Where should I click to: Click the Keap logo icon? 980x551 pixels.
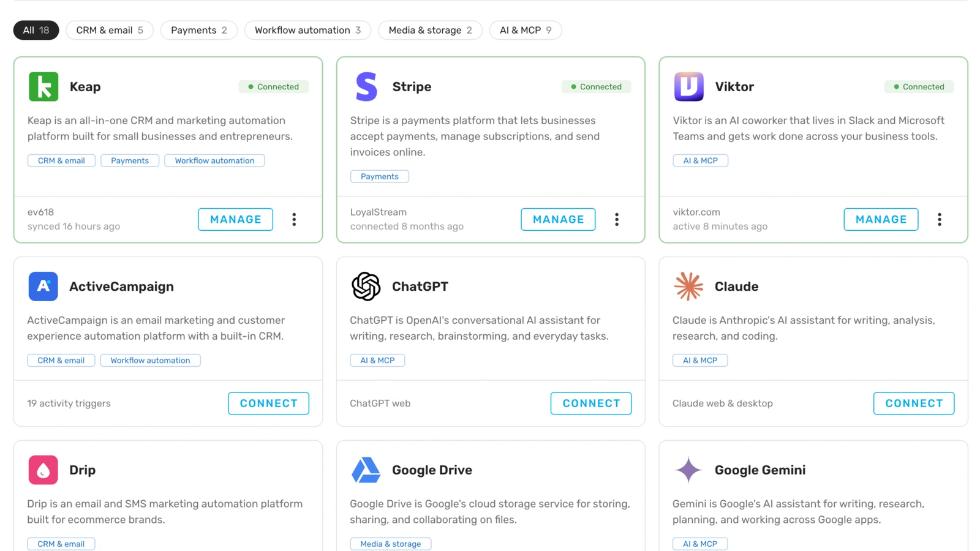pos(43,86)
